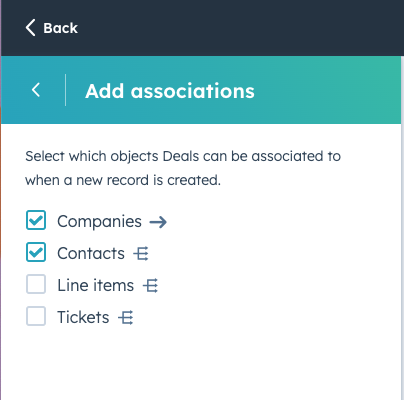
Task: Uncheck the Companies checkbox
Action: [36, 220]
